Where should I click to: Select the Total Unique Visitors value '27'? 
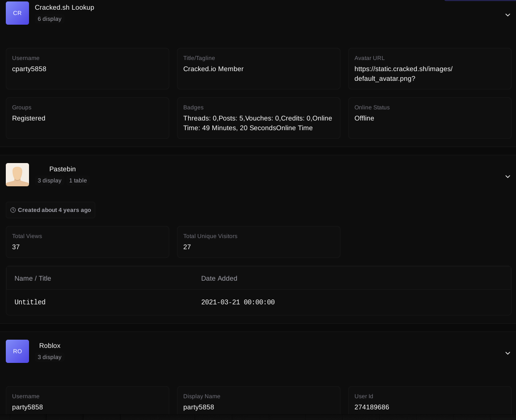tap(187, 247)
